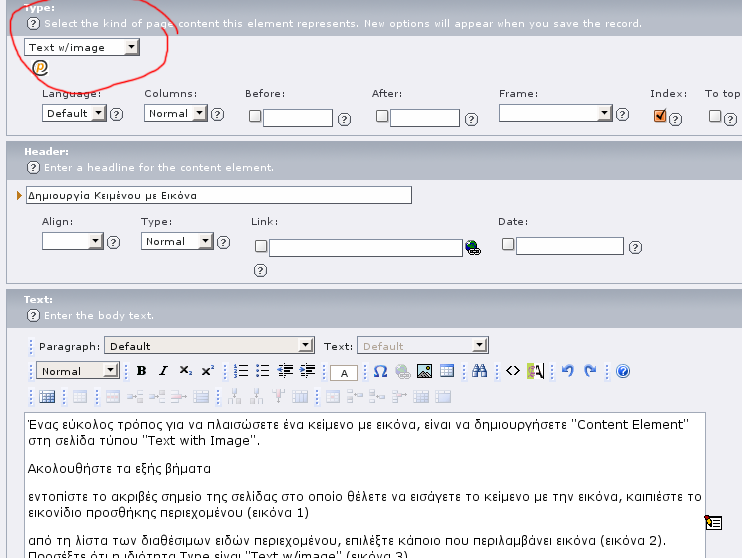Expand the header Align dropdown
Viewport: 742px width, 558px height.
tap(73, 241)
